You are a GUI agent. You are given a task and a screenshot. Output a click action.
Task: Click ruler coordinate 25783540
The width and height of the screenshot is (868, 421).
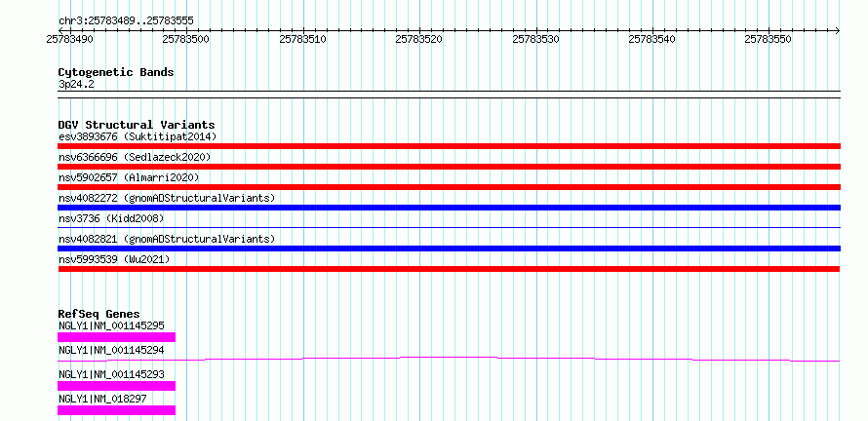652,40
